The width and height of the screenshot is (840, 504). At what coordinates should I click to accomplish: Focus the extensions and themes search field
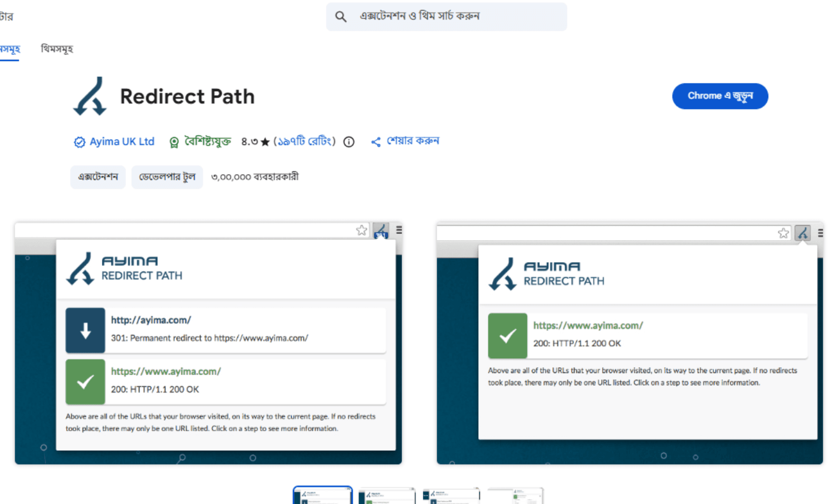(446, 17)
